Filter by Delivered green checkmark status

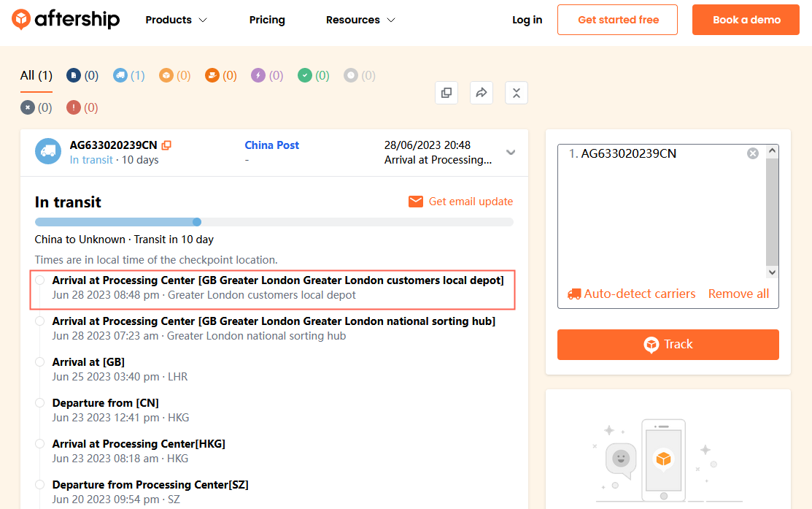[313, 75]
